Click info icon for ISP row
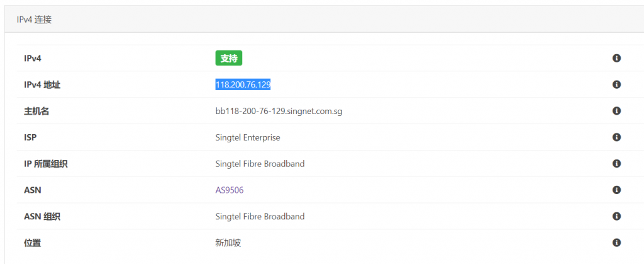The image size is (644, 264). tap(616, 137)
